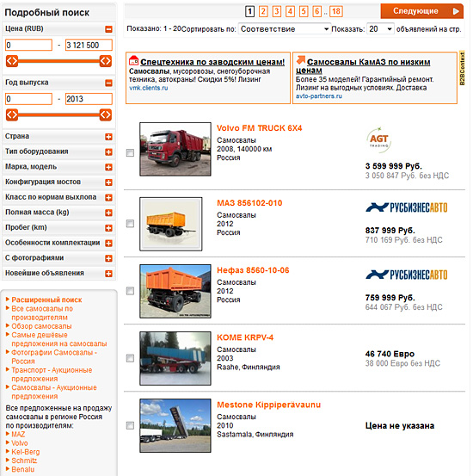Open the Самосвалы КамАЗ по низким ценам ad
The width and height of the screenshot is (473, 476).
[x=363, y=66]
